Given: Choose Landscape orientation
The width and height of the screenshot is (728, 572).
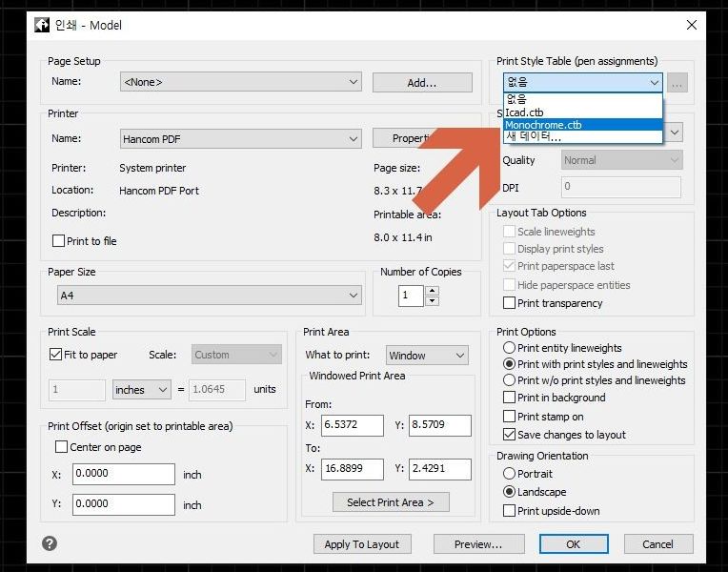Looking at the screenshot, I should 510,492.
